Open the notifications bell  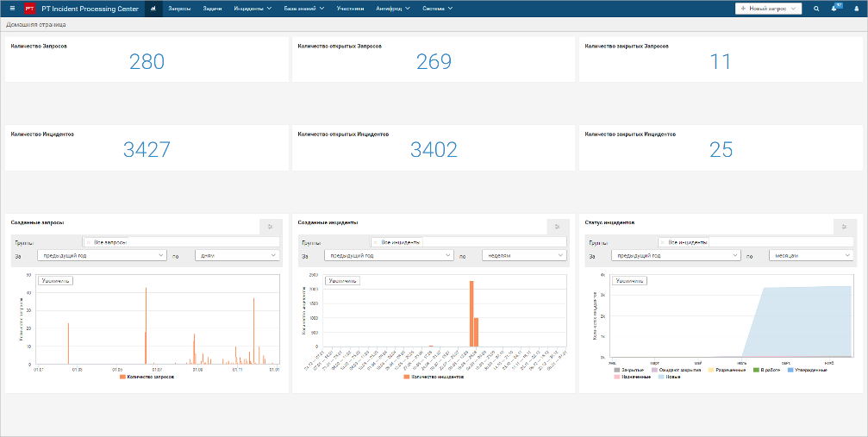[834, 9]
